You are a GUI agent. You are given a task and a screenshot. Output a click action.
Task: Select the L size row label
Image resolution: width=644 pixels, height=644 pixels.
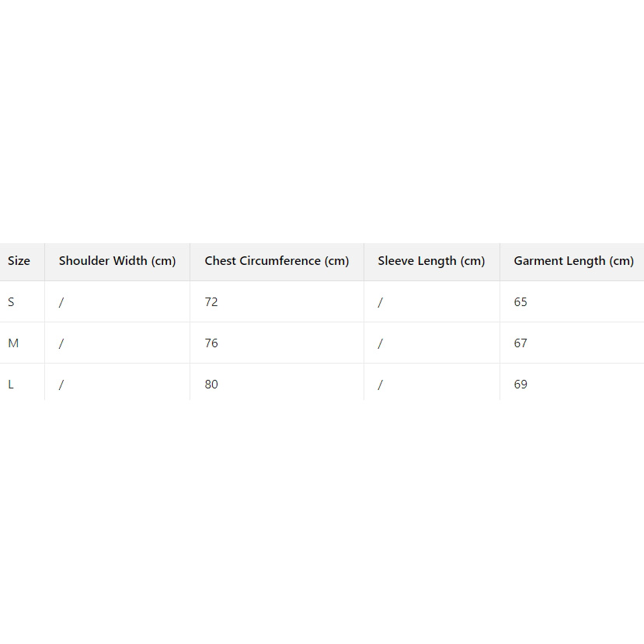[11, 385]
